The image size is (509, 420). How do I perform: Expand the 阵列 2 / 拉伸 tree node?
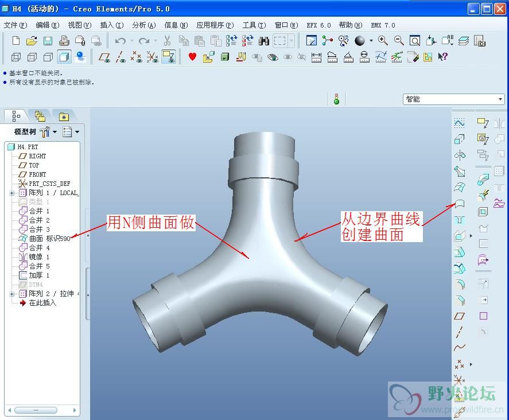(12, 294)
